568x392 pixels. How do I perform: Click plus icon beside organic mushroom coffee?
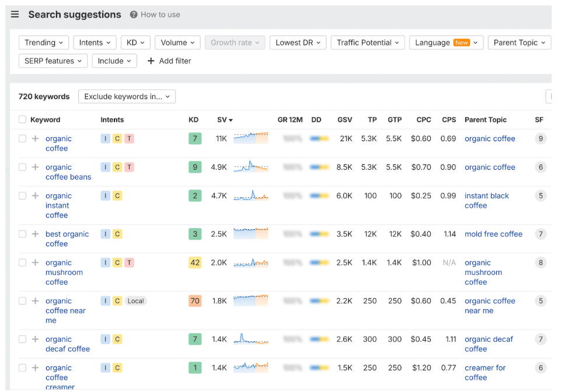tap(35, 263)
